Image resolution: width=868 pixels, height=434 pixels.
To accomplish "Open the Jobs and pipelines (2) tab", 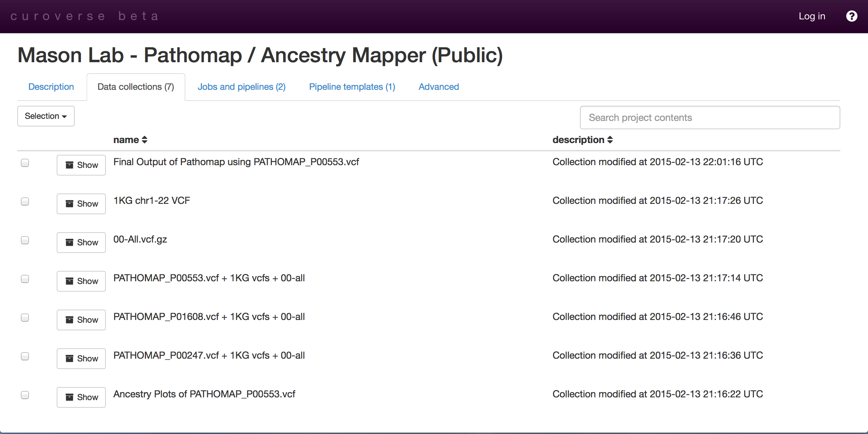I will tap(242, 87).
